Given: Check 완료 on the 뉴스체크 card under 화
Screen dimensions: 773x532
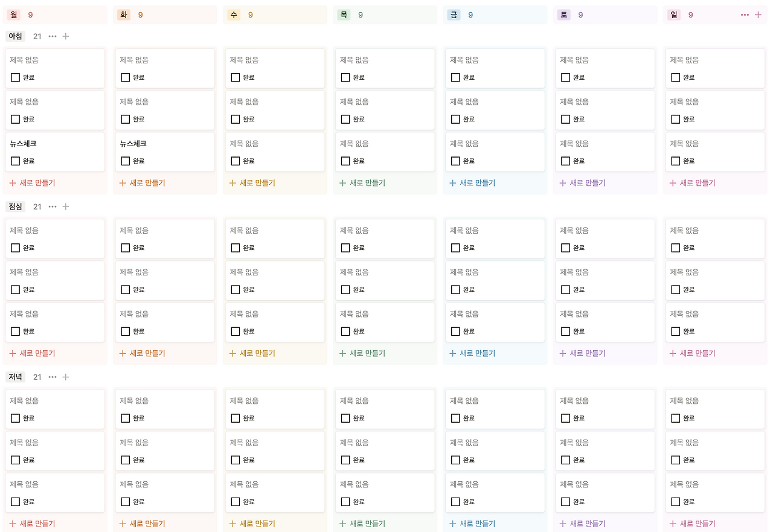Looking at the screenshot, I should click(x=125, y=161).
